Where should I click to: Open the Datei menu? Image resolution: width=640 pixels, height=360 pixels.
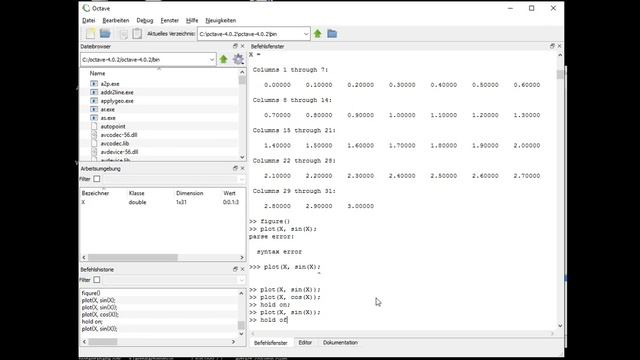coord(89,20)
